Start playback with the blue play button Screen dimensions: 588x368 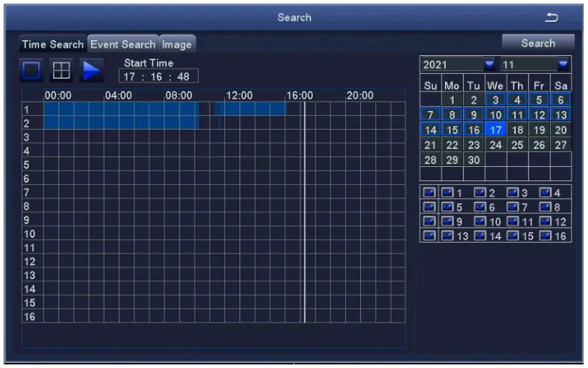pos(91,70)
